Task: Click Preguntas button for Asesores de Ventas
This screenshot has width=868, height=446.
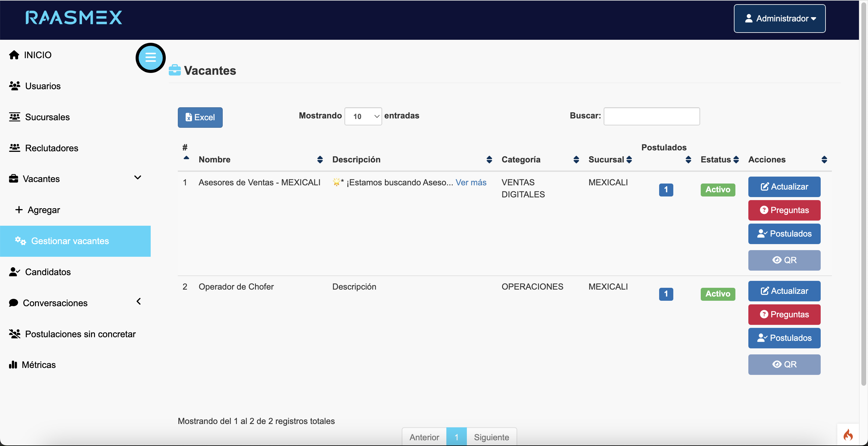Action: click(x=784, y=210)
